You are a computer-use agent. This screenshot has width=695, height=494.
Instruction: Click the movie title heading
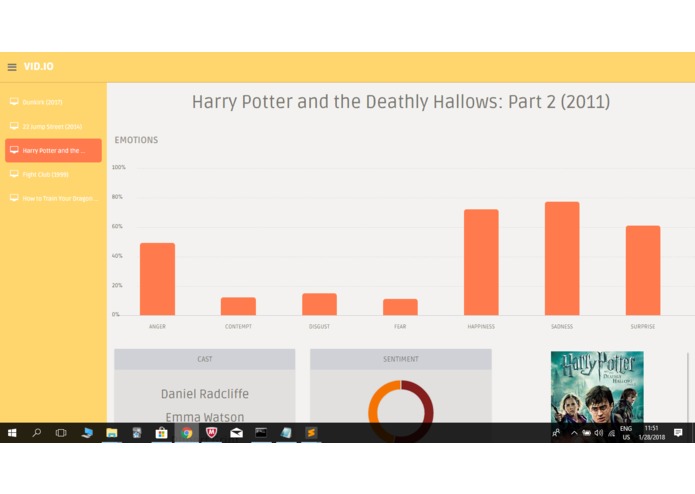pyautogui.click(x=401, y=101)
